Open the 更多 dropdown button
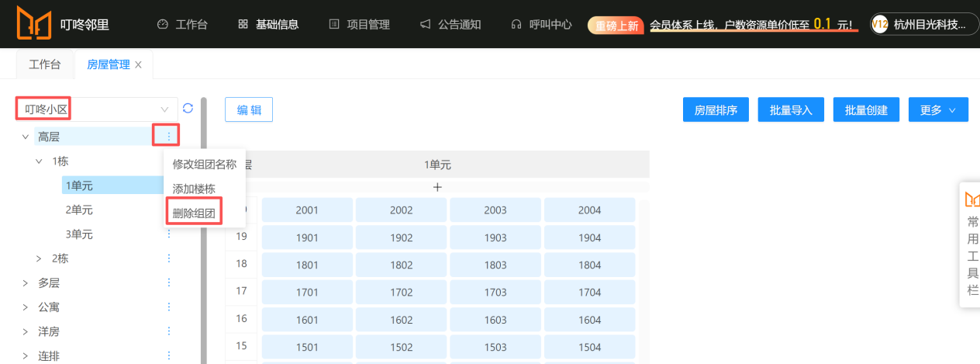Image resolution: width=980 pixels, height=364 pixels. [938, 110]
